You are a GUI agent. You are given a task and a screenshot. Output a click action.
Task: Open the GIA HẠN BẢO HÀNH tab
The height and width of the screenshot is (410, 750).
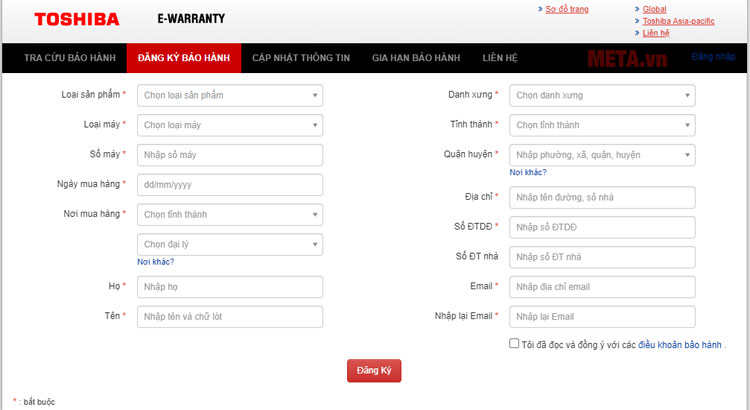[x=416, y=58]
